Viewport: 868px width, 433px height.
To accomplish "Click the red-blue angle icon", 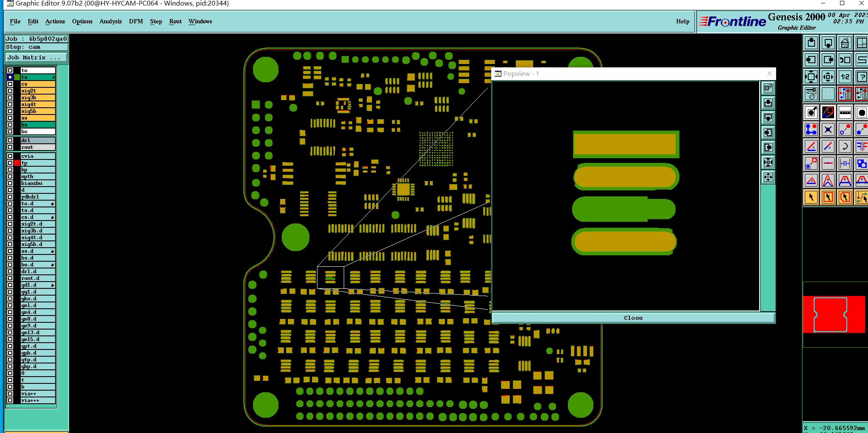I will point(811,146).
